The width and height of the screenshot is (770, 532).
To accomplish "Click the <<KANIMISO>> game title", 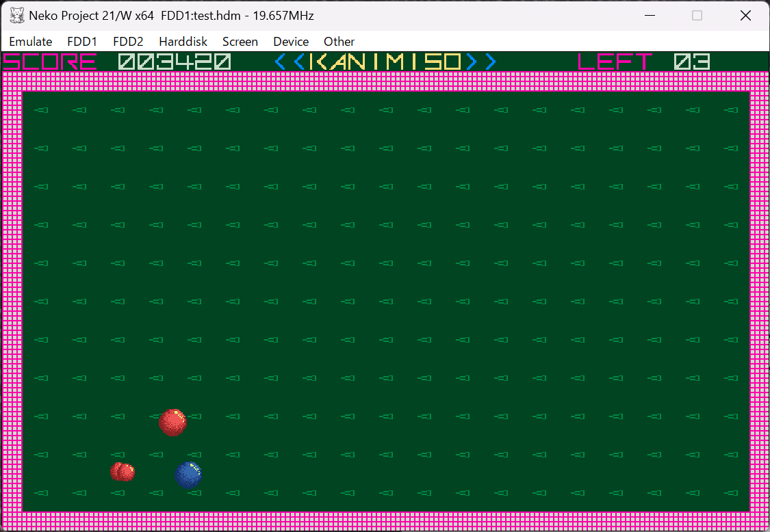I will click(385, 62).
